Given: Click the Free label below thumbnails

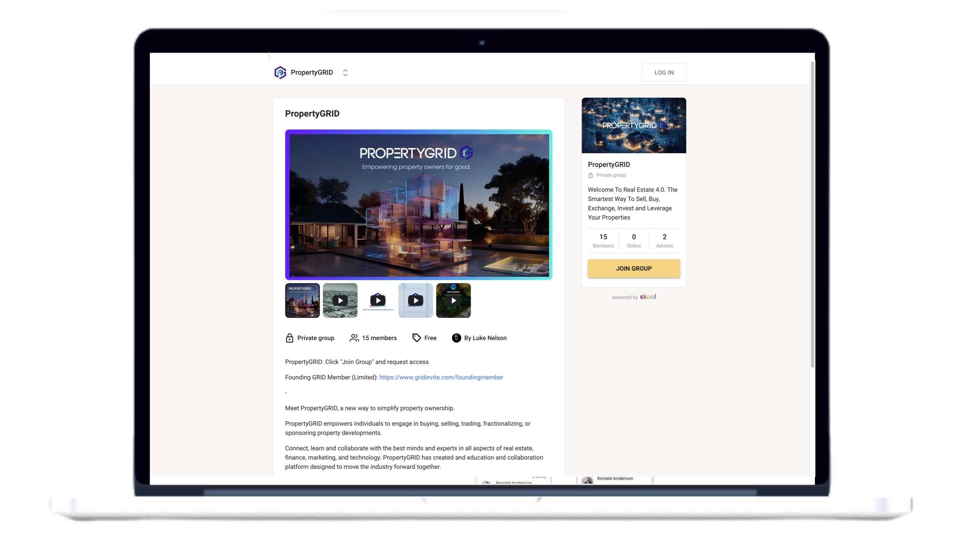Looking at the screenshot, I should pos(430,338).
